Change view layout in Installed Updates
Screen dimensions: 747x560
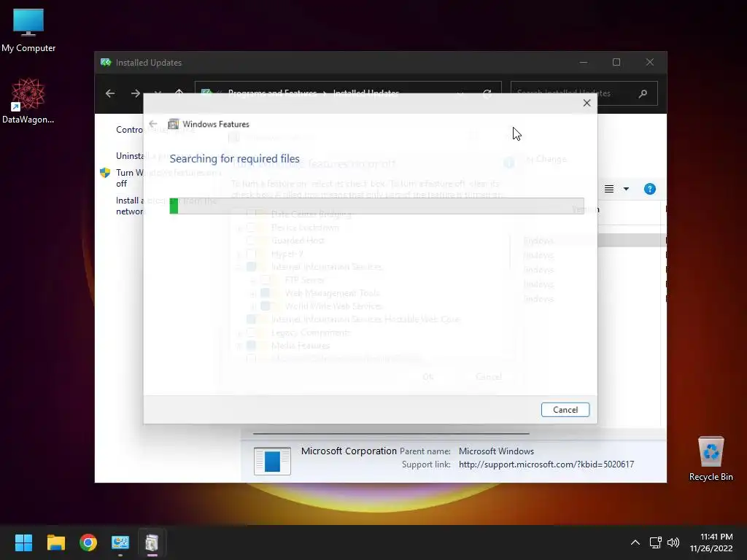609,189
